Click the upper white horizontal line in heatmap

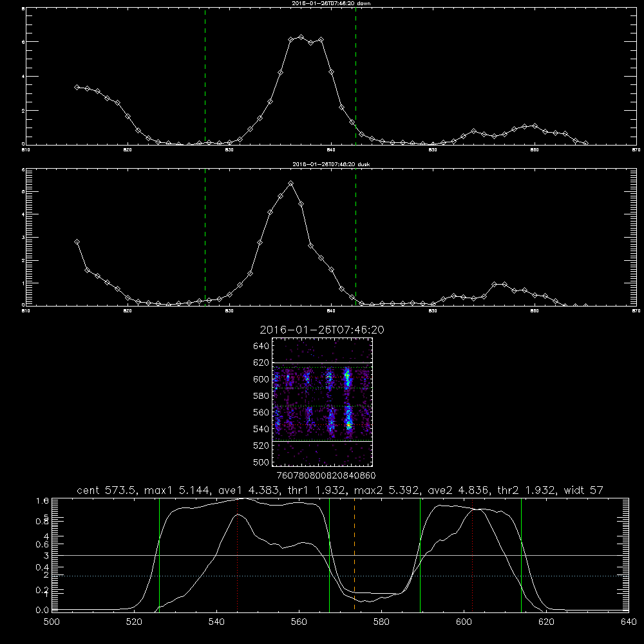[323, 363]
